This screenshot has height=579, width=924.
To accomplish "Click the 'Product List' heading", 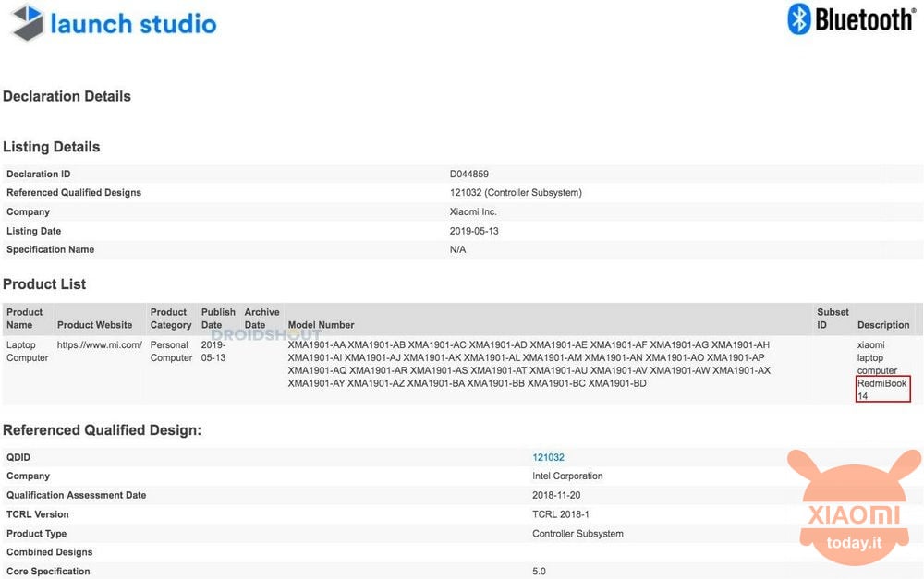I will coord(44,283).
